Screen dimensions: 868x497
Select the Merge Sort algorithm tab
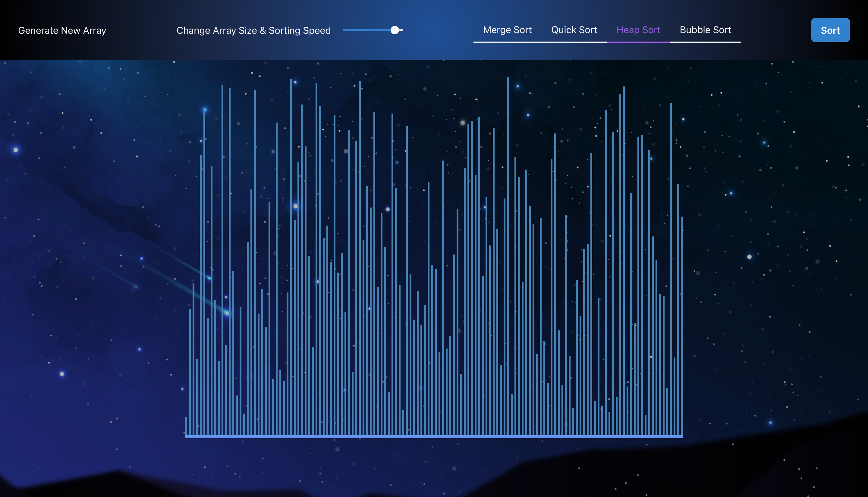point(507,30)
